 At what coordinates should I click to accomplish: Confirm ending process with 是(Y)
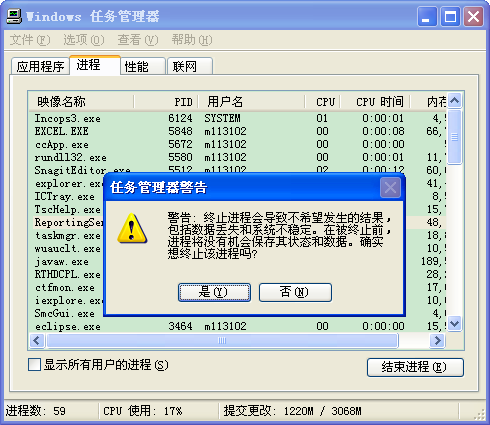214,292
